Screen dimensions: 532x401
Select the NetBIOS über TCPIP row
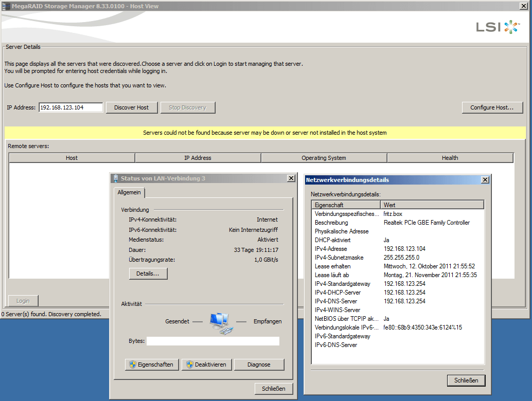pyautogui.click(x=398, y=319)
